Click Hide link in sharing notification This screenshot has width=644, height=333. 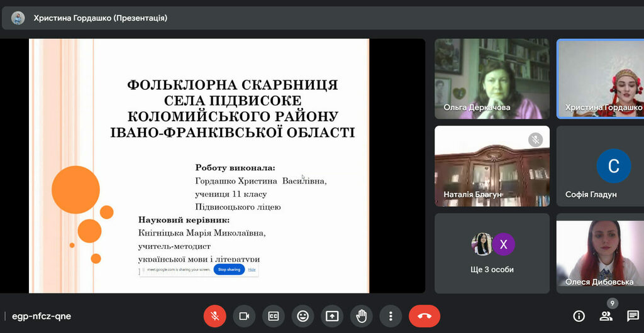pos(252,270)
